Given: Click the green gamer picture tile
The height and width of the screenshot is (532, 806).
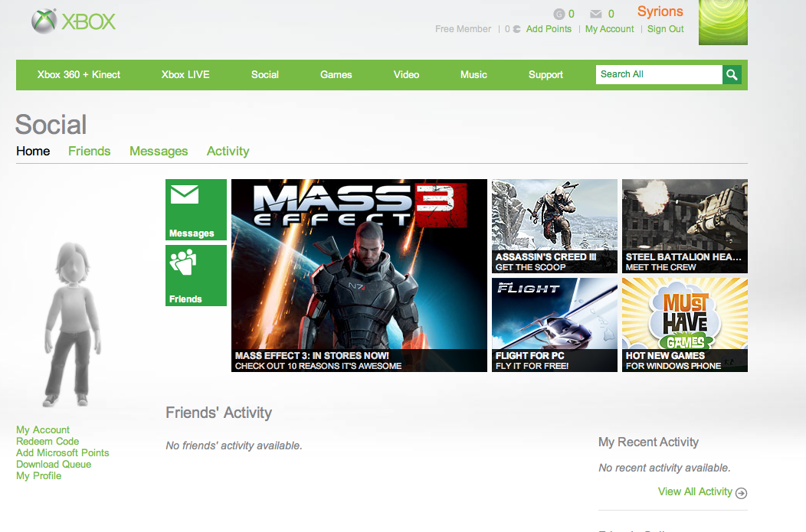Looking at the screenshot, I should [x=722, y=23].
